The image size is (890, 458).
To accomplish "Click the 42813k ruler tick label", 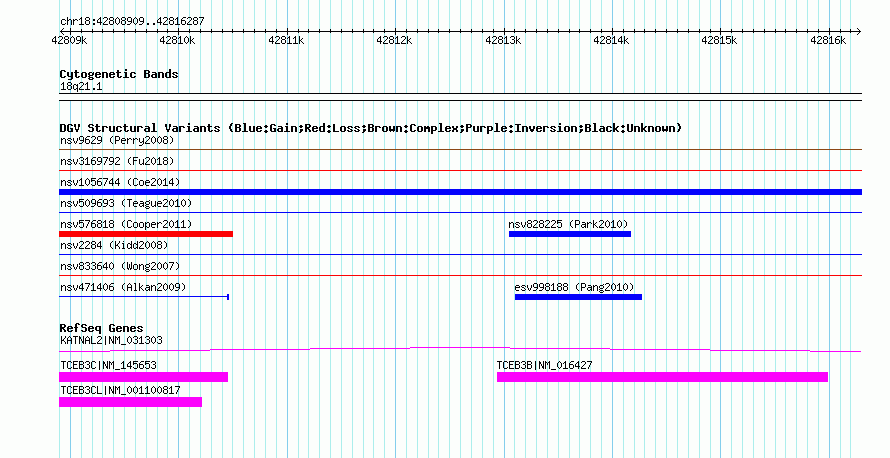I will tap(503, 40).
